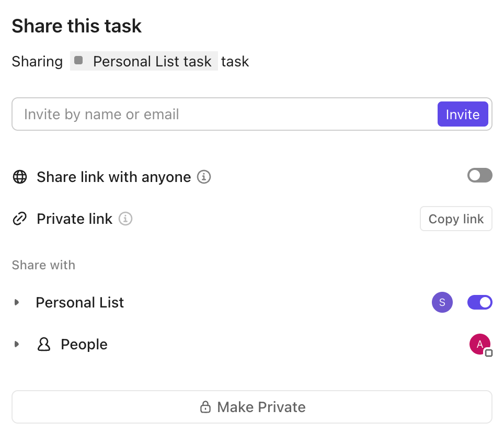Click the chain link icon next to Private link
Image resolution: width=504 pixels, height=433 pixels.
click(x=20, y=219)
